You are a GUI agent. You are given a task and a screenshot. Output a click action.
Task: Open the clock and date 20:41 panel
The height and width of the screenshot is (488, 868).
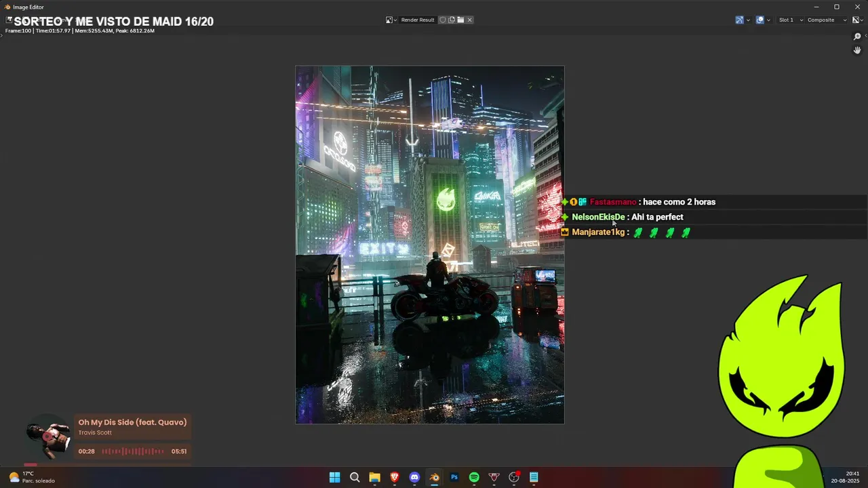tap(845, 477)
